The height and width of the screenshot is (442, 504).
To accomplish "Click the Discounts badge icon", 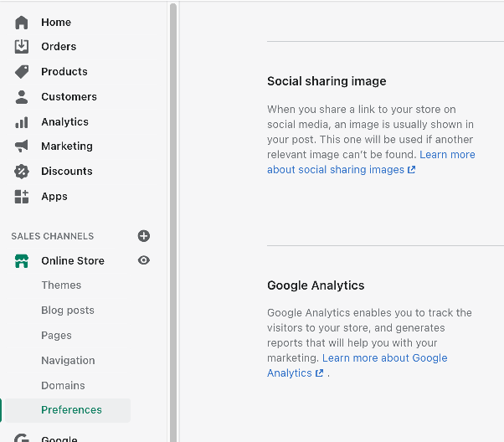I will tap(22, 172).
